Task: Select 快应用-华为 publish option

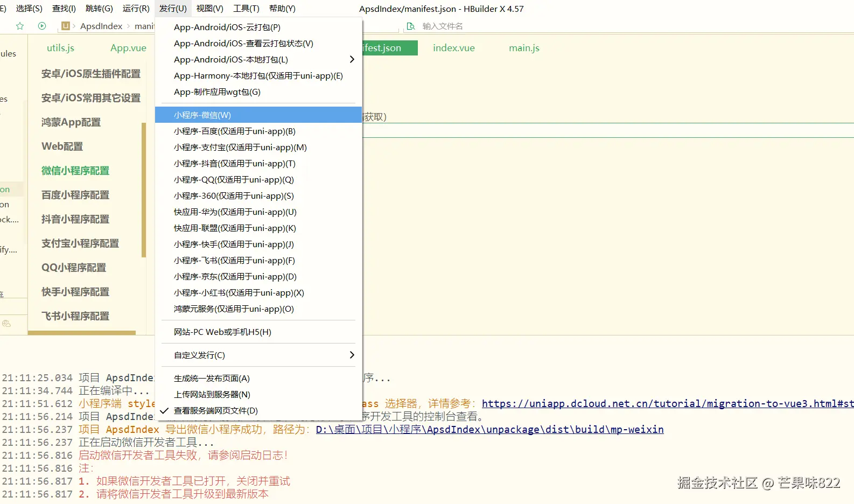Action: 258,212
